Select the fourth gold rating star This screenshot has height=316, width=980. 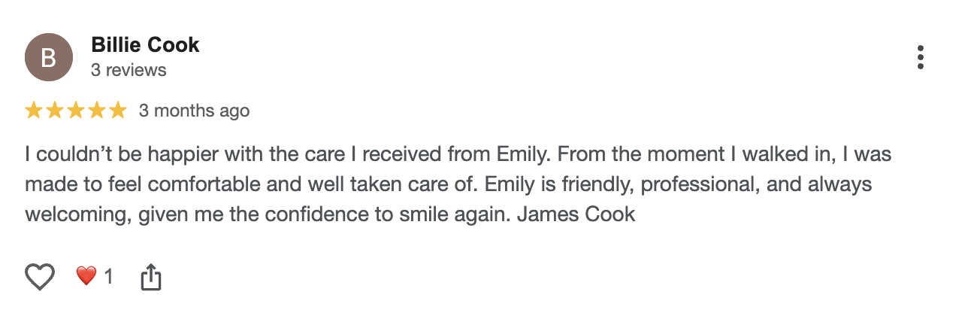pos(97,111)
